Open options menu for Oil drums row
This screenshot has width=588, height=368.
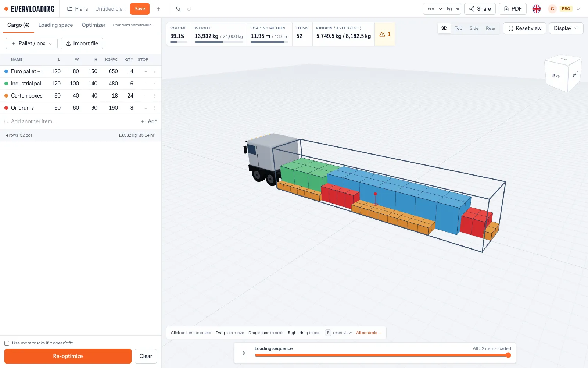click(x=155, y=108)
